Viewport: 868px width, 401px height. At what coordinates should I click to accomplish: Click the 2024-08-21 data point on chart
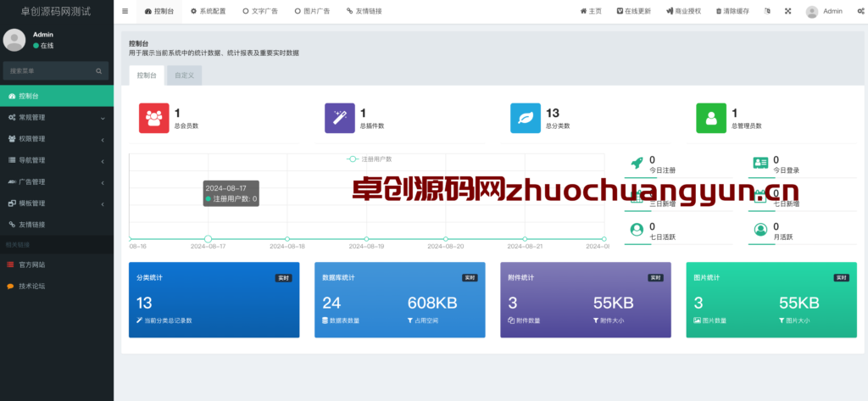point(525,239)
